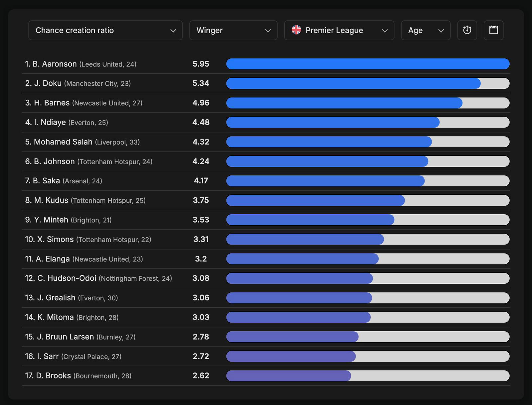532x405 pixels.
Task: Open the Premier League selector
Action: (339, 30)
